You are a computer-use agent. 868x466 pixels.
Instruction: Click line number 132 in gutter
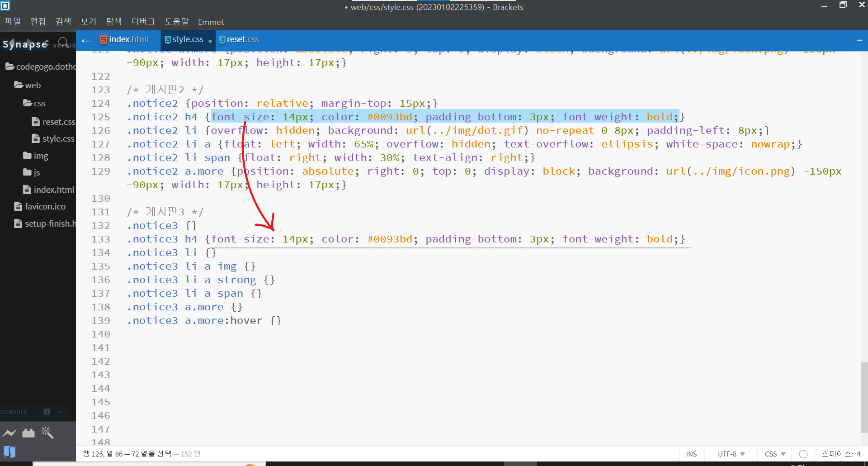pyautogui.click(x=101, y=225)
